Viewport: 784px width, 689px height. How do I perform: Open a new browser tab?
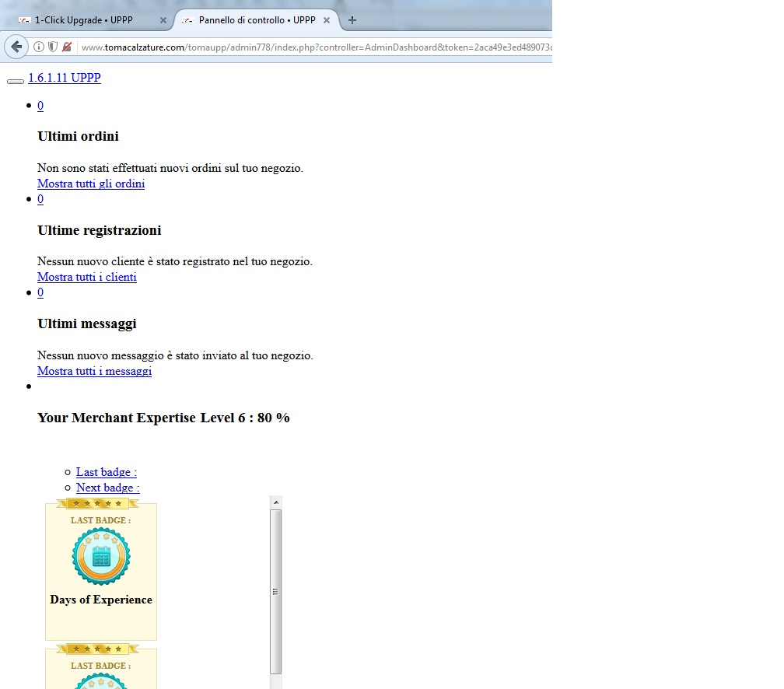pos(352,20)
